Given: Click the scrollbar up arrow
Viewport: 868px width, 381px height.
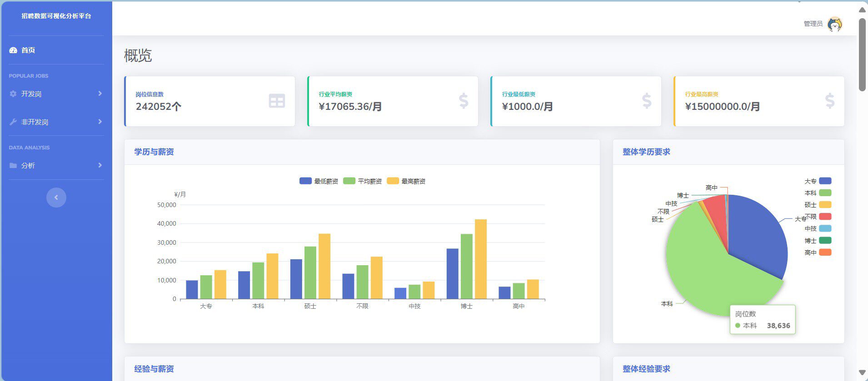Looking at the screenshot, I should [x=862, y=10].
